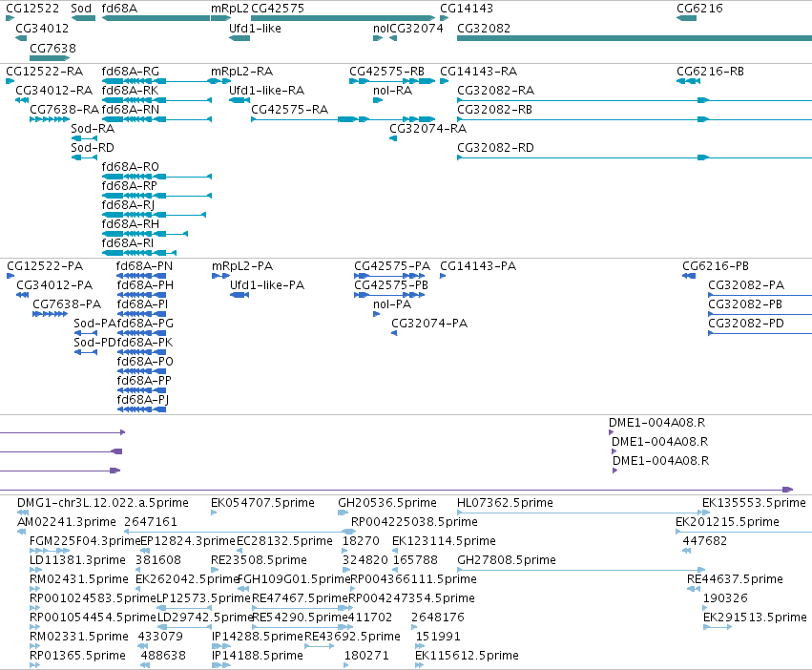
Task: Click the Ufd1-like-PA protein label
Action: point(267,285)
